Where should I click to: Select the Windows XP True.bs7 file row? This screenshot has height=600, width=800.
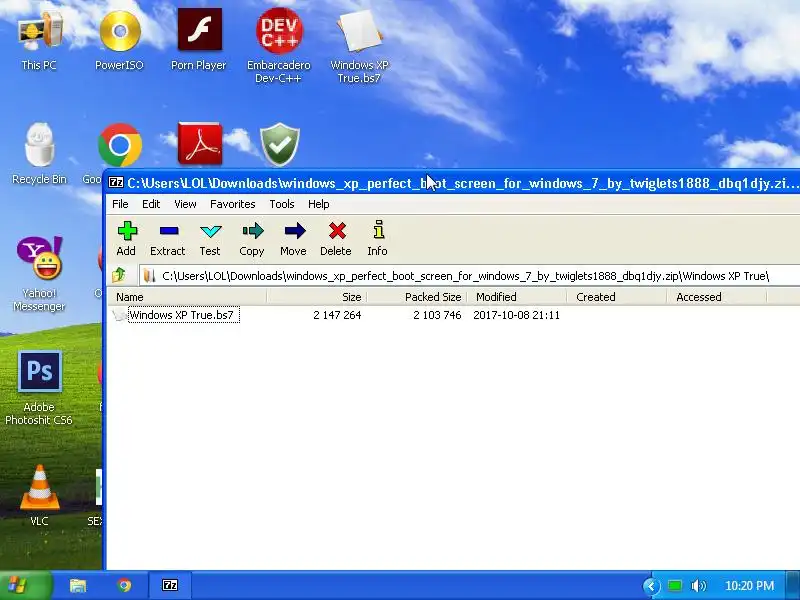[x=176, y=315]
